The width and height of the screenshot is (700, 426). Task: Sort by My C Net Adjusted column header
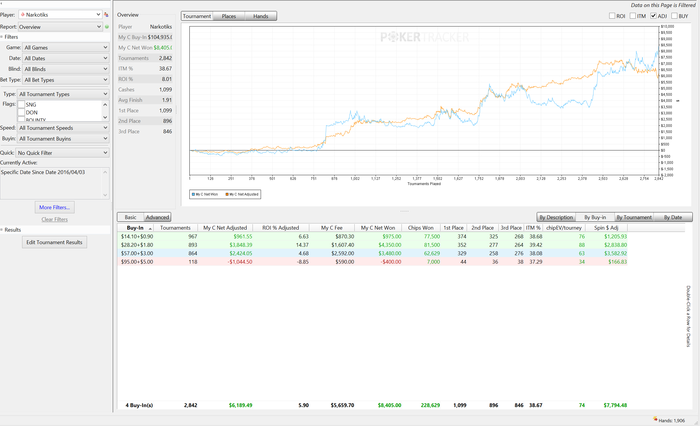pyautogui.click(x=225, y=228)
